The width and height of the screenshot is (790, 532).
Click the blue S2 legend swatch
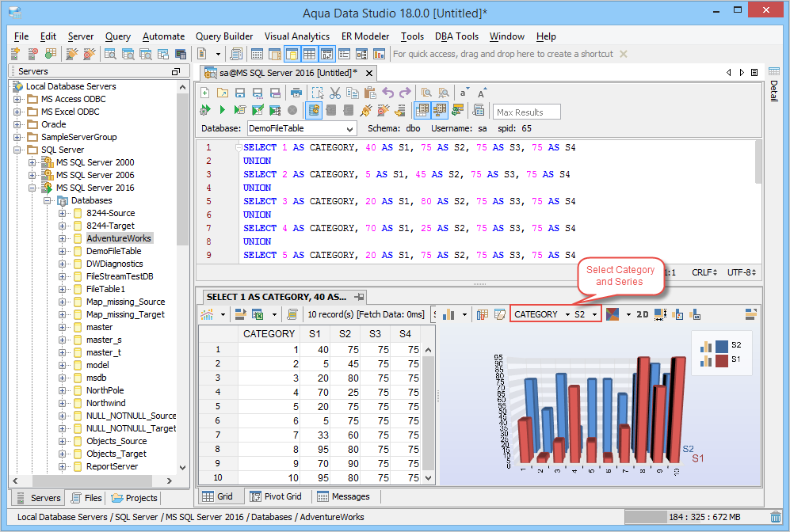point(722,346)
